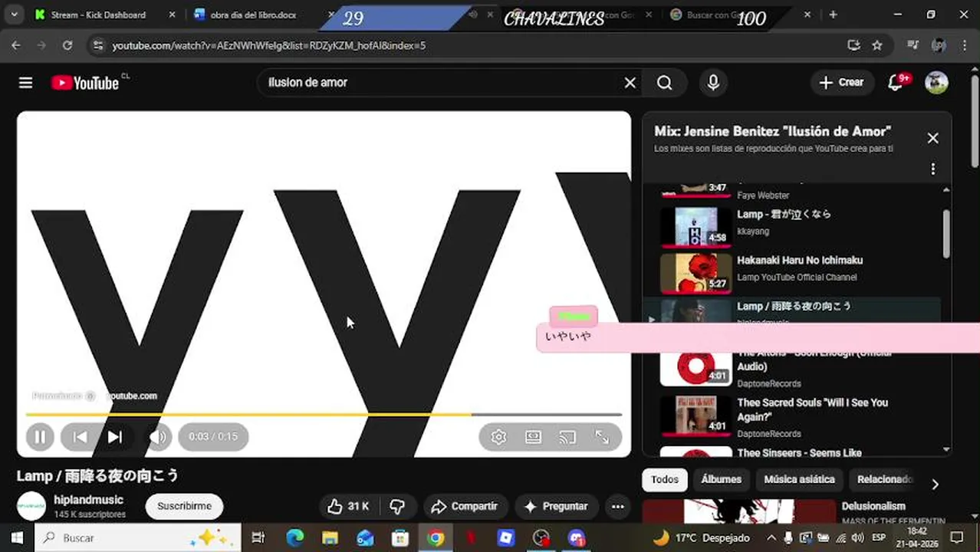Reload the page
Screen dimensions: 980x552
(67, 45)
